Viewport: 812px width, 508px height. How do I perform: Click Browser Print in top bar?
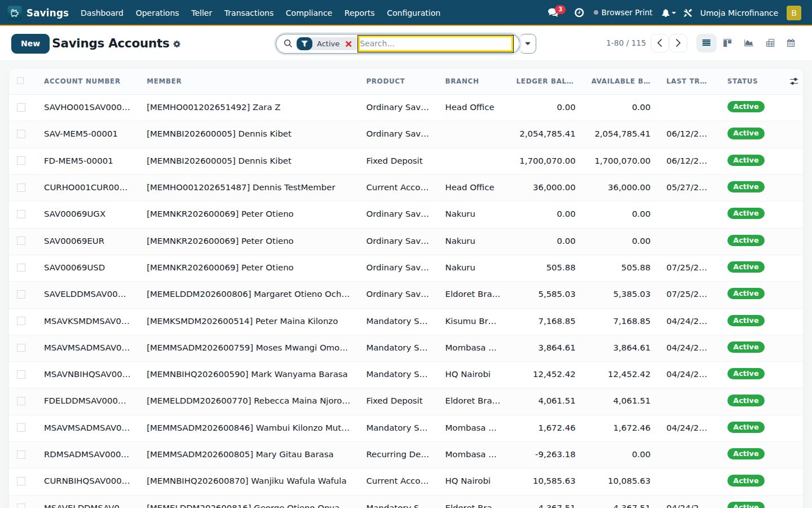click(x=623, y=12)
